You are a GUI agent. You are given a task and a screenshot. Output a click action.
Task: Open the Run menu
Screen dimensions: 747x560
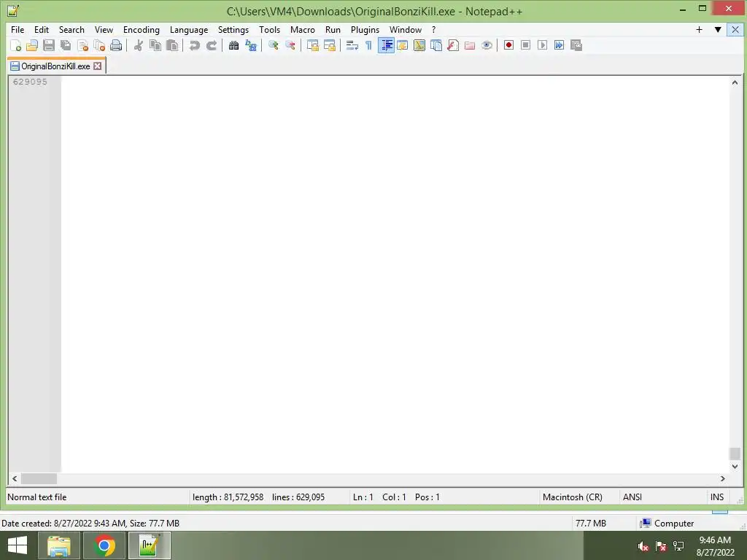click(x=333, y=29)
